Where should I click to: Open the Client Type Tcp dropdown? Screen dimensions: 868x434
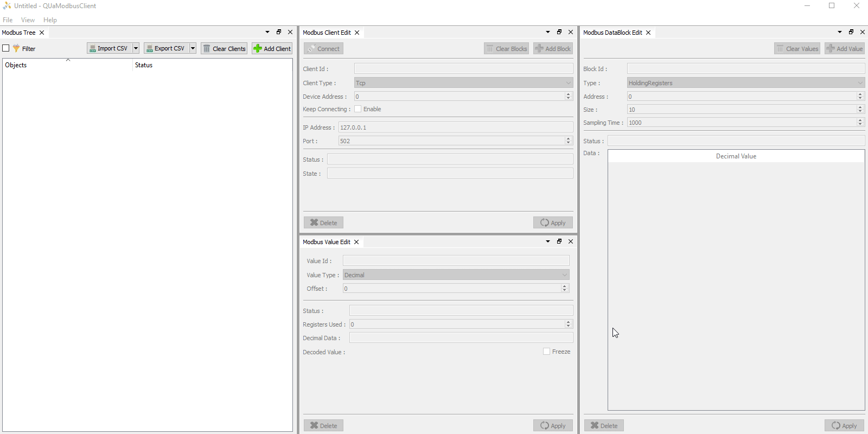click(x=463, y=82)
